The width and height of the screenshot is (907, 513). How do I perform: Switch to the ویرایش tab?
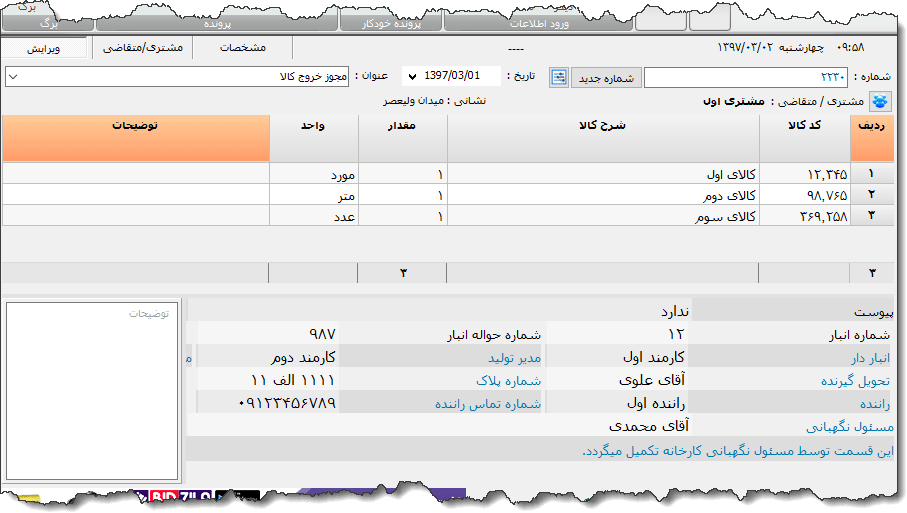(x=43, y=49)
